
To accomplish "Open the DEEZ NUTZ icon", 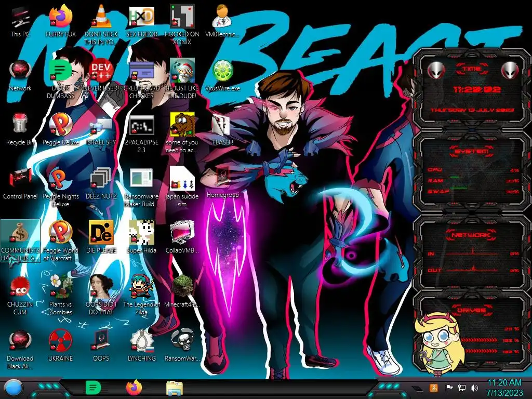I will pyautogui.click(x=101, y=184).
